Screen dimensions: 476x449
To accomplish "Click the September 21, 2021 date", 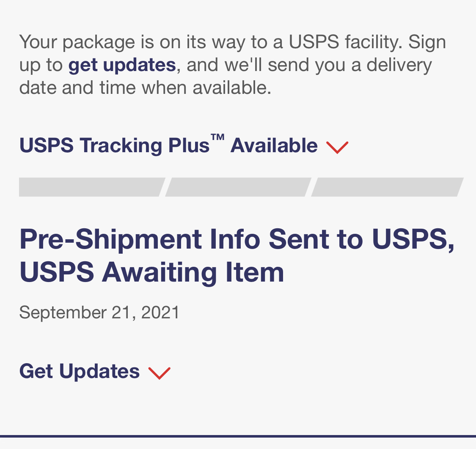I will [99, 312].
